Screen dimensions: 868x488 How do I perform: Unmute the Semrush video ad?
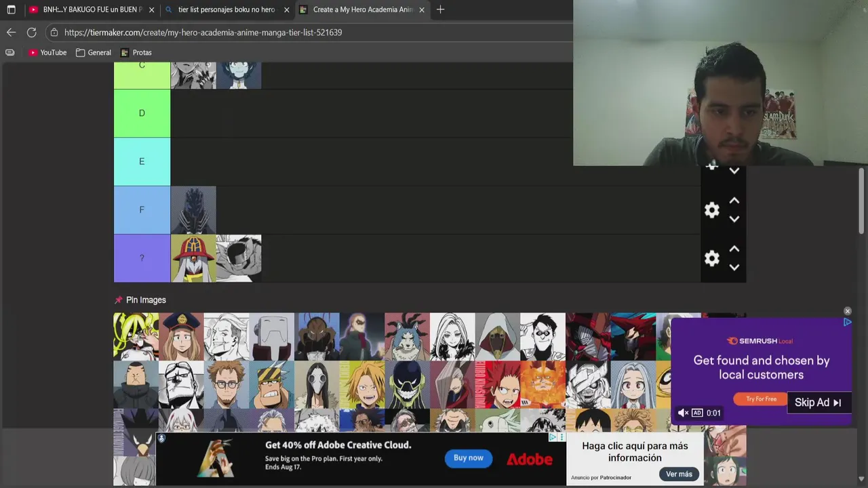coord(683,413)
